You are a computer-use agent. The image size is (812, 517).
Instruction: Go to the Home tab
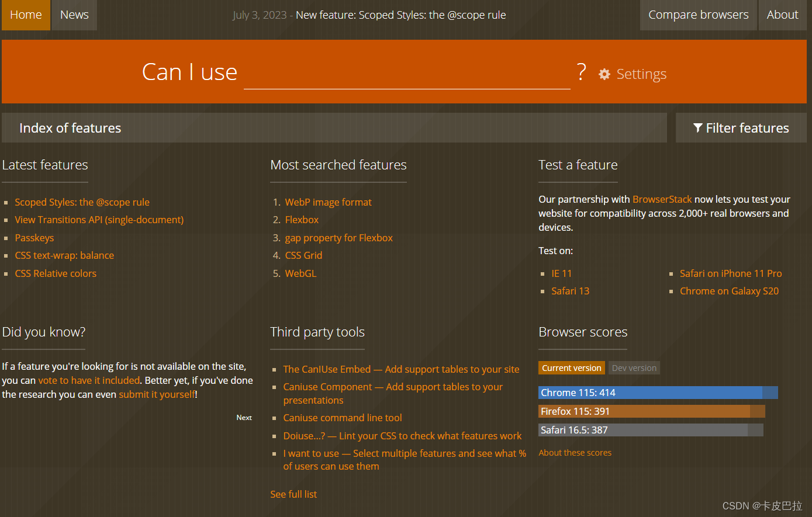26,15
